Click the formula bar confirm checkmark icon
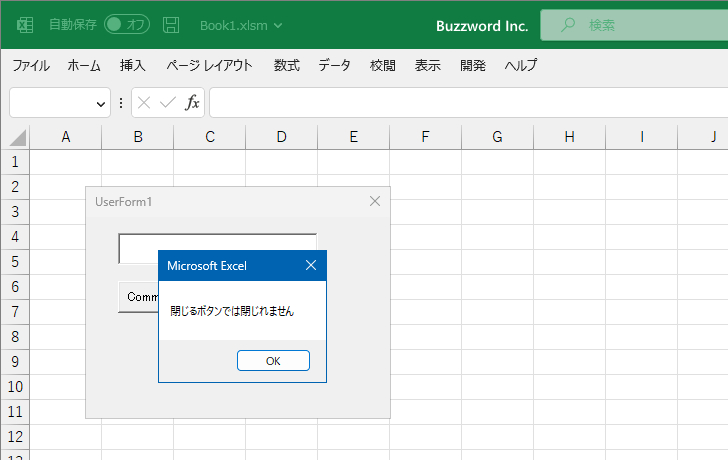This screenshot has width=728, height=460. pos(168,103)
